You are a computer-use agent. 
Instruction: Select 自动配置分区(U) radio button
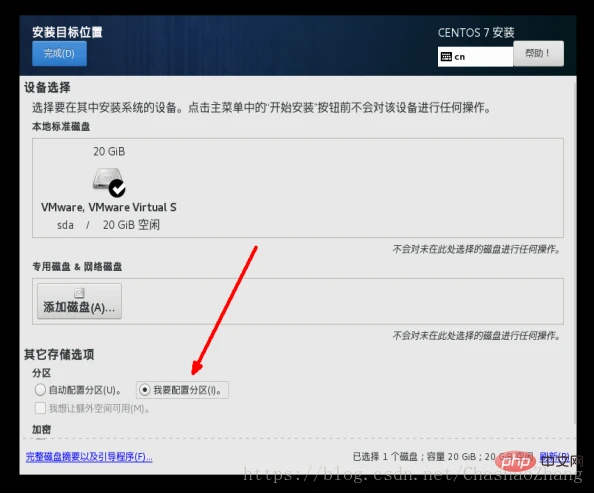tap(40, 389)
